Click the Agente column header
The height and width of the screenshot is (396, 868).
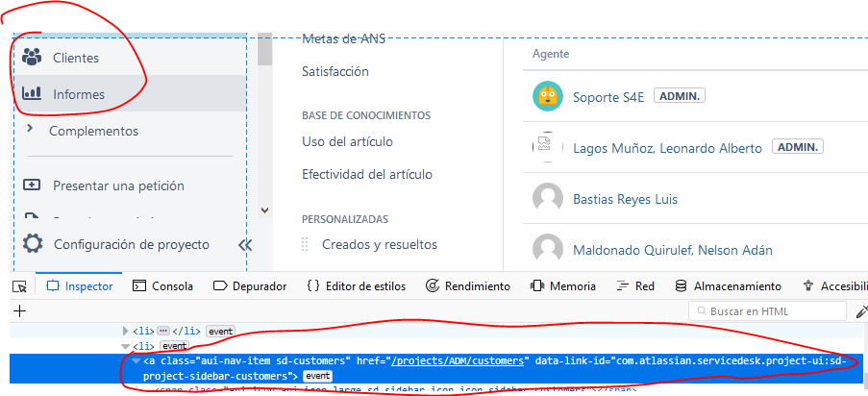550,54
